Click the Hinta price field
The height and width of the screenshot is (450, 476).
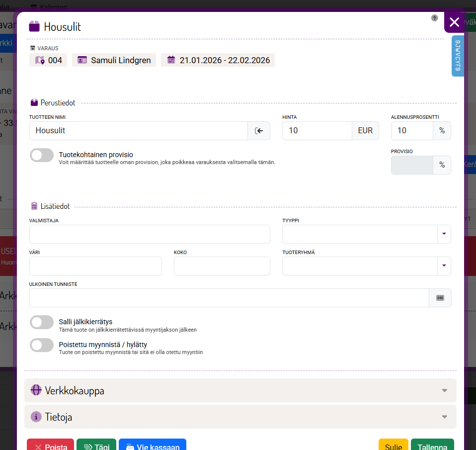(x=317, y=131)
